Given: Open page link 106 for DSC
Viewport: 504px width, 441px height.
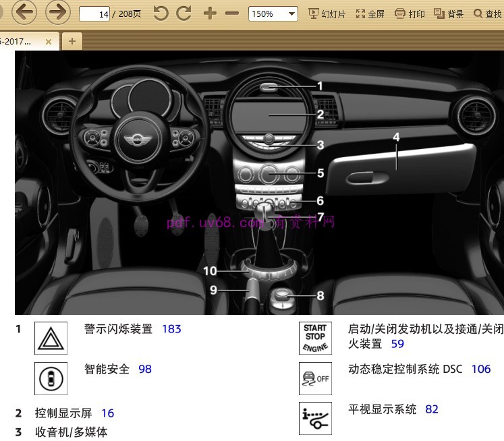Looking at the screenshot, I should [x=481, y=369].
